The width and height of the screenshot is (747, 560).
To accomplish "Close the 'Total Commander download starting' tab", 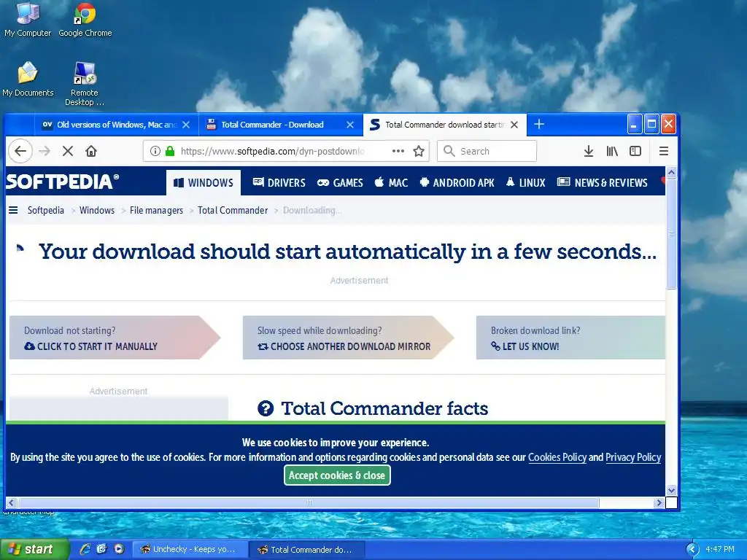I will click(x=514, y=125).
